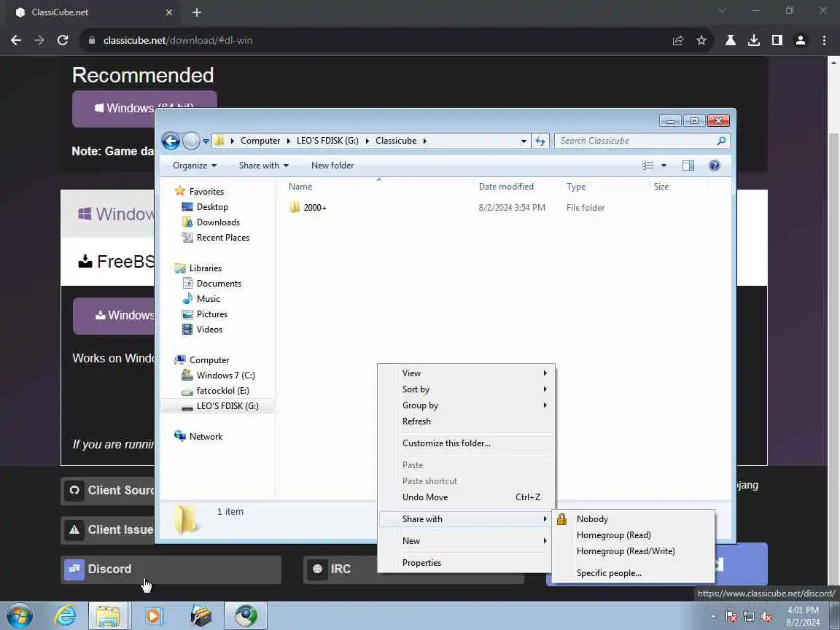Click LEO'S FDISK (G:) breadcrumb segment
Viewport: 840px width, 630px height.
(327, 141)
